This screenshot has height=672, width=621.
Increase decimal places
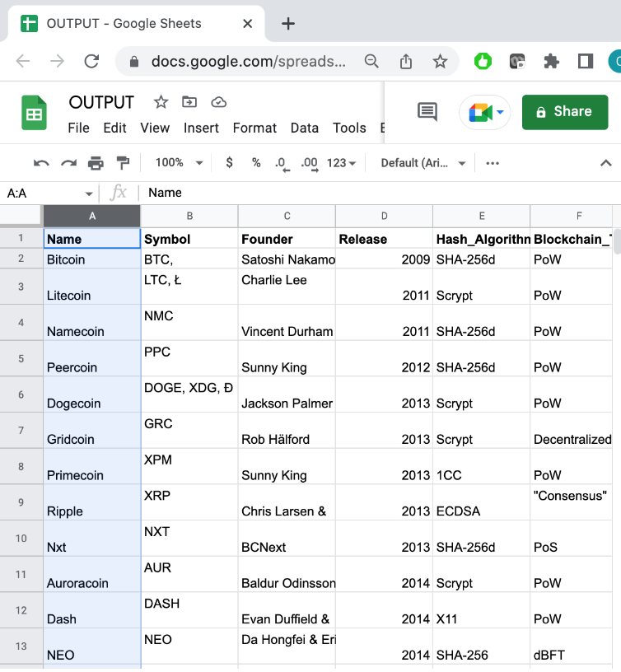click(x=310, y=164)
